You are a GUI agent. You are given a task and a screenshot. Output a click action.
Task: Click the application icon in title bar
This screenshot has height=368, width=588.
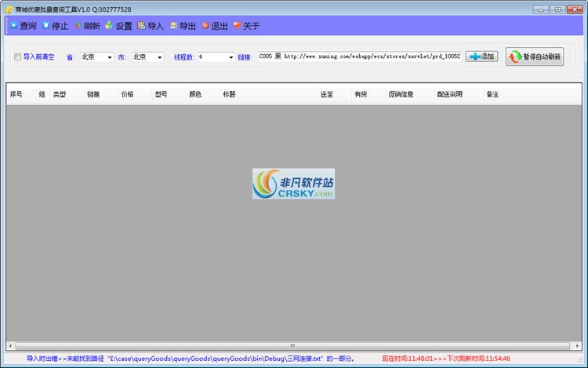9,9
